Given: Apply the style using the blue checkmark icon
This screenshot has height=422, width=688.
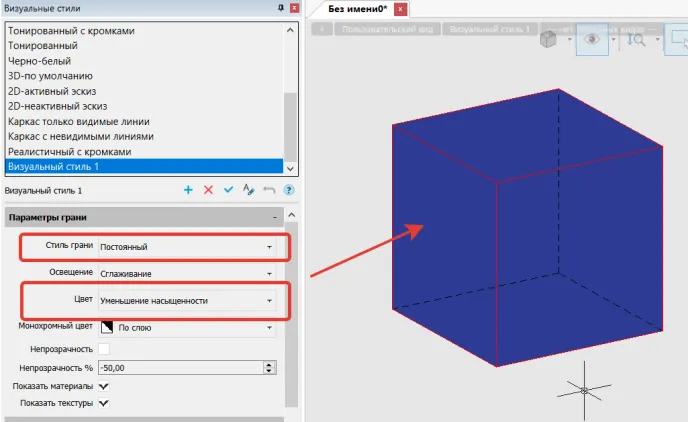Looking at the screenshot, I should tap(228, 190).
